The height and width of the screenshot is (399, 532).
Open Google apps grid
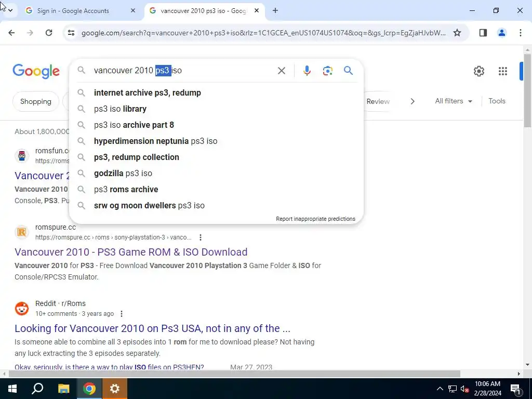click(502, 71)
